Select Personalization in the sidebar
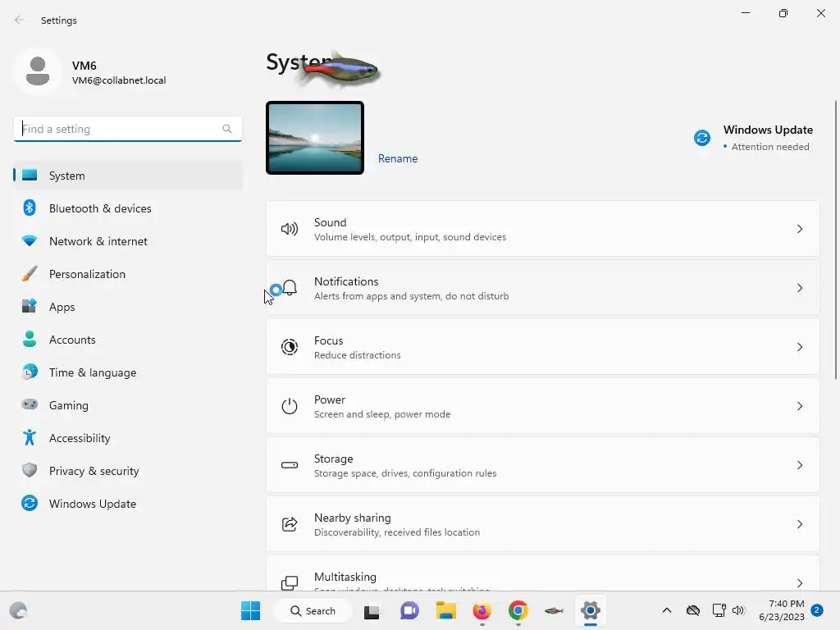The width and height of the screenshot is (840, 630). pos(128,274)
